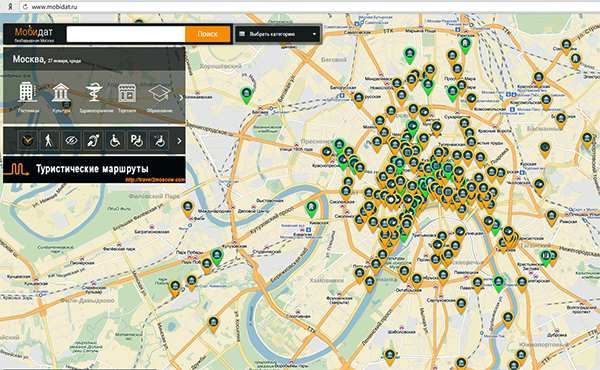This screenshot has width=600, height=370.
Task: Click the orange map marker near Фили
Action: point(188,209)
